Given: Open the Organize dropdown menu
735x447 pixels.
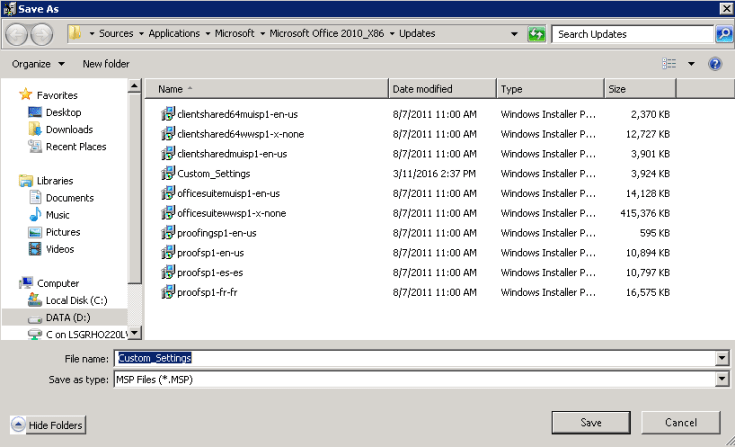Looking at the screenshot, I should [38, 64].
